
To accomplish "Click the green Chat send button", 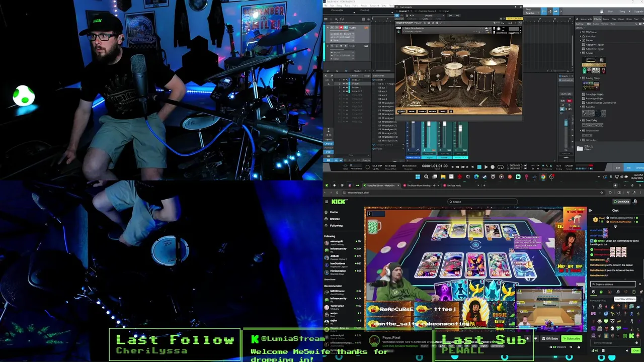I will pos(636,350).
